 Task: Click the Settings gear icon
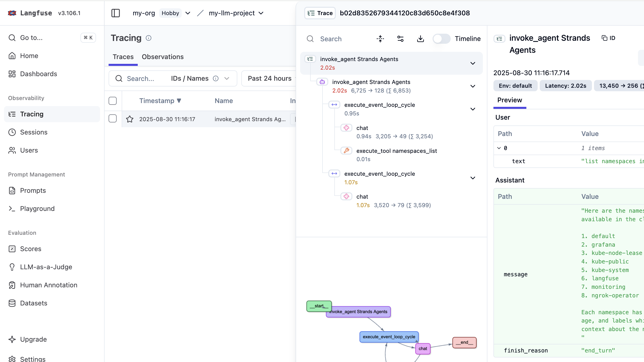(x=12, y=359)
